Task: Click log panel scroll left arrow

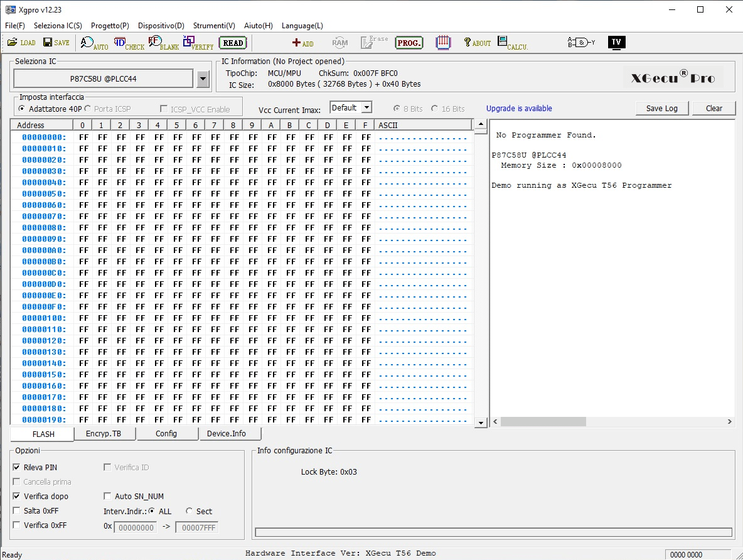Action: [496, 421]
